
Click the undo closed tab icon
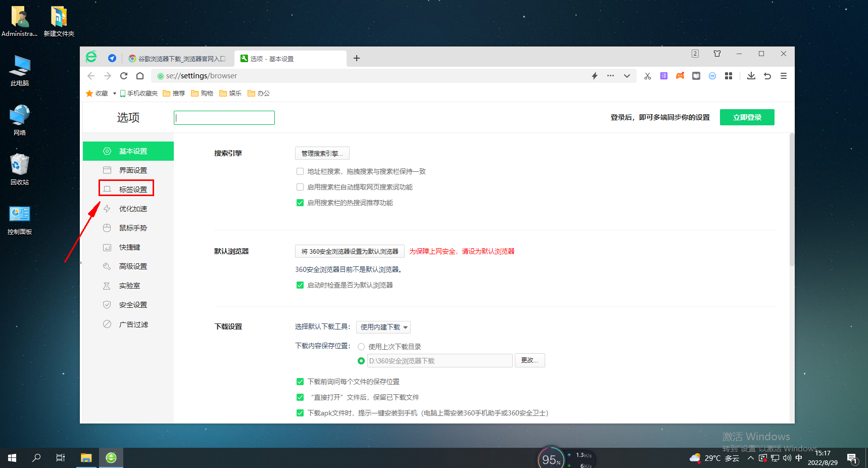767,76
